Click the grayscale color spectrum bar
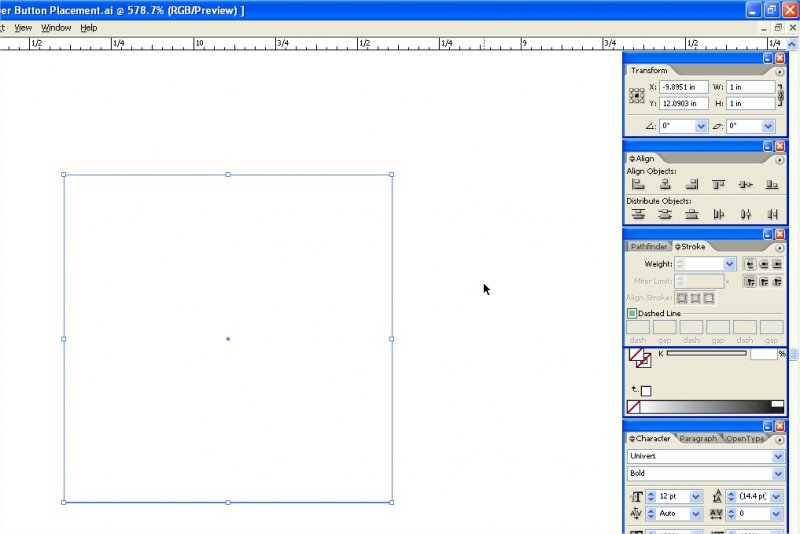Image resolution: width=800 pixels, height=534 pixels. point(712,407)
